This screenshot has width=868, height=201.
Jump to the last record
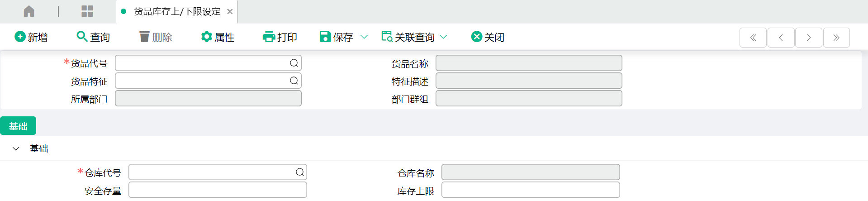click(836, 38)
